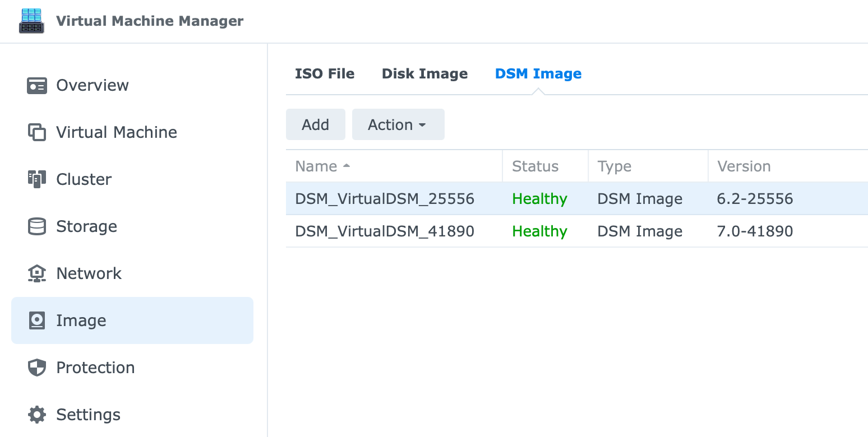Viewport: 868px width, 437px height.
Task: Click the Cluster sidebar icon
Action: coord(37,180)
